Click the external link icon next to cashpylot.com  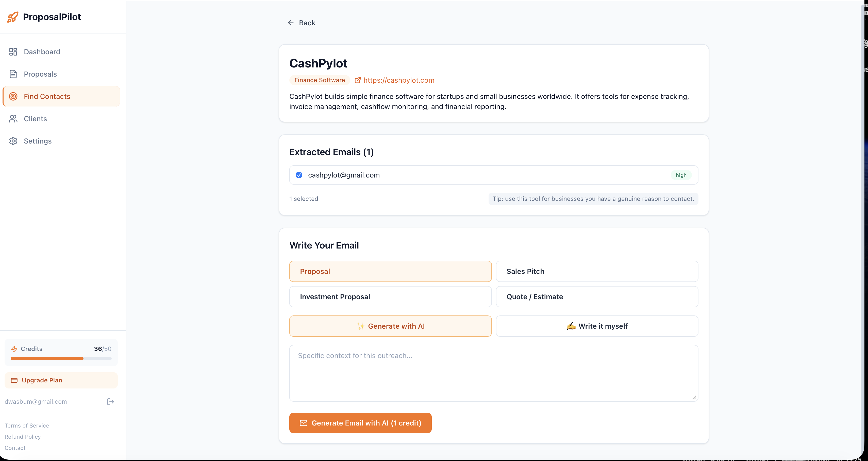coord(358,80)
